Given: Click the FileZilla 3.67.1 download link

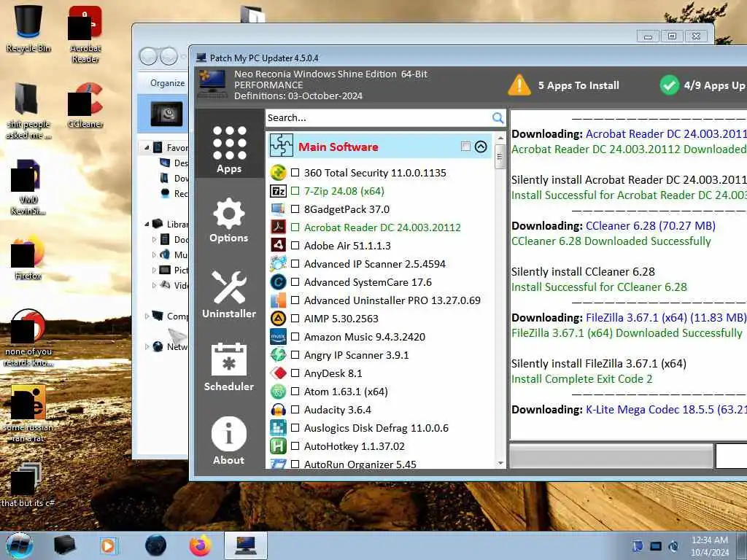Looking at the screenshot, I should click(666, 318).
